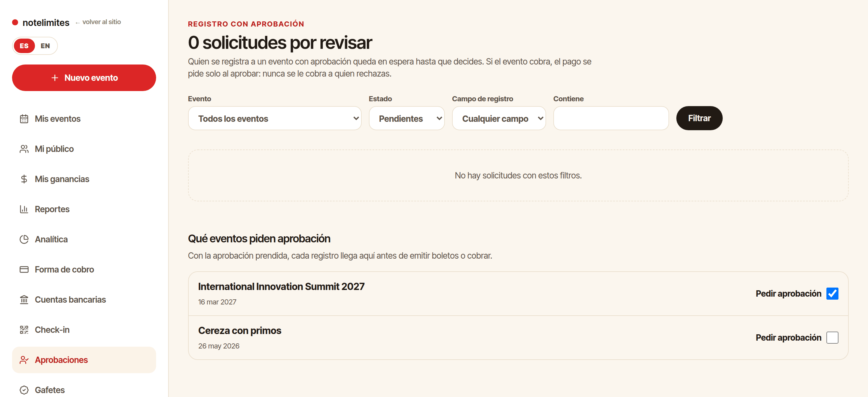Click the No hay solicitudes message
This screenshot has width=868, height=397.
point(518,175)
